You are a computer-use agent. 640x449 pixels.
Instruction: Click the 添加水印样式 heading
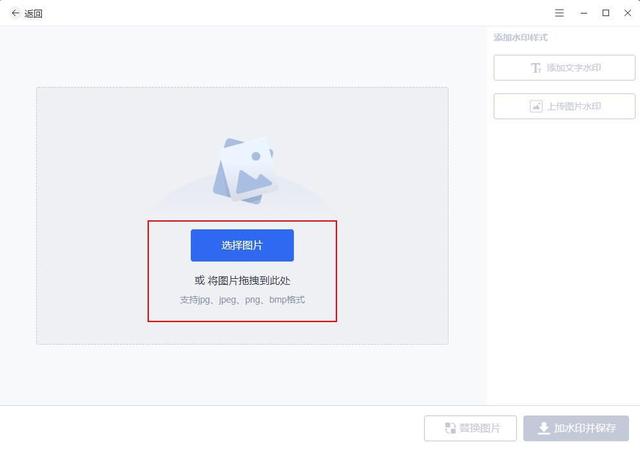(x=520, y=38)
